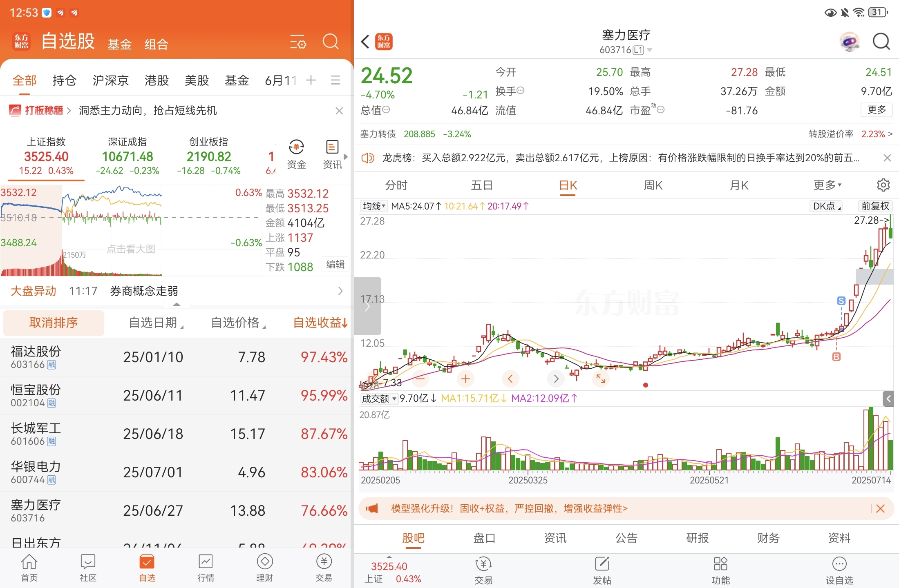Screen dimensions: 899x588
Task: Toggle 取消排序 cancel sorting button
Action: (x=54, y=323)
